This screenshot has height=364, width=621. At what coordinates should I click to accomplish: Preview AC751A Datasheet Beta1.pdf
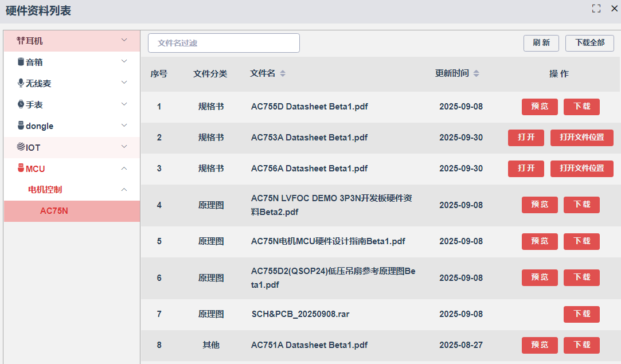[540, 345]
